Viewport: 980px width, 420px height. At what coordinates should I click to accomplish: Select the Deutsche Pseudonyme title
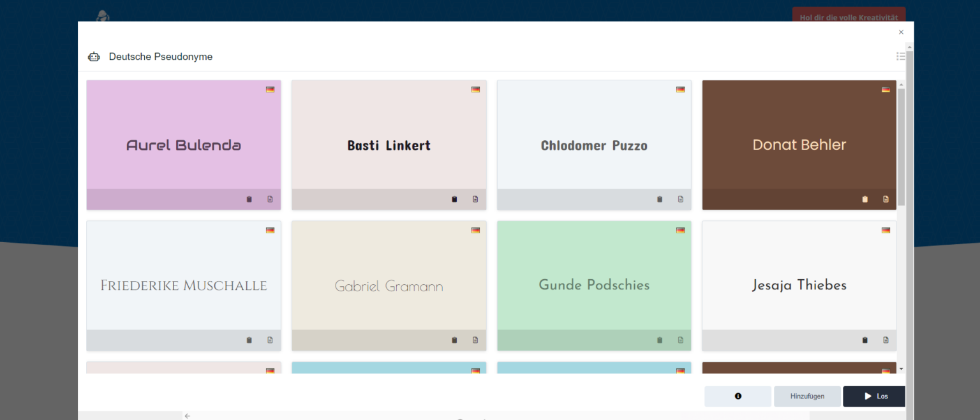pos(161,57)
